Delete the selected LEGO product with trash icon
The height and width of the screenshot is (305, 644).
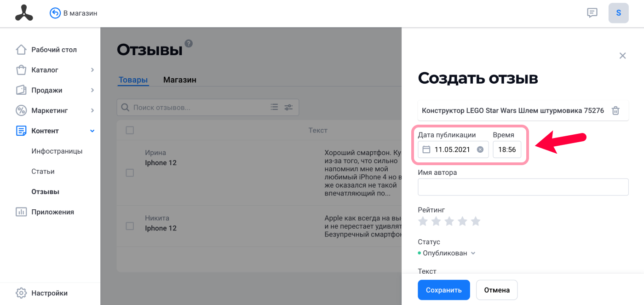(615, 111)
